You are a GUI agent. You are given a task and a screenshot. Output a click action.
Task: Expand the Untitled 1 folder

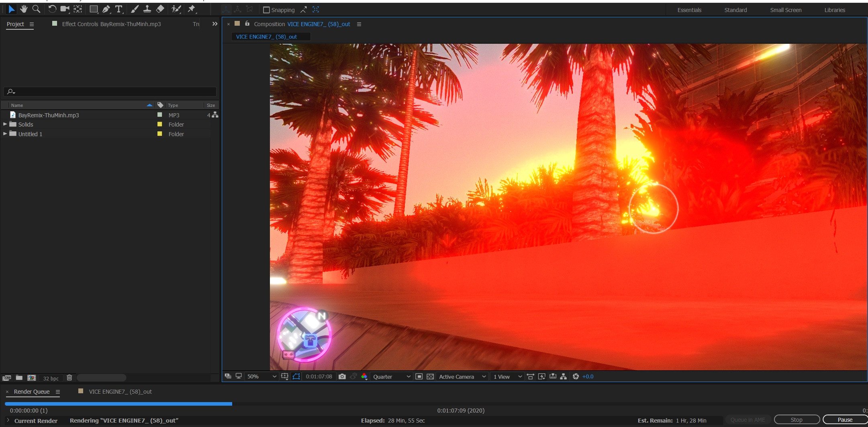pos(5,134)
